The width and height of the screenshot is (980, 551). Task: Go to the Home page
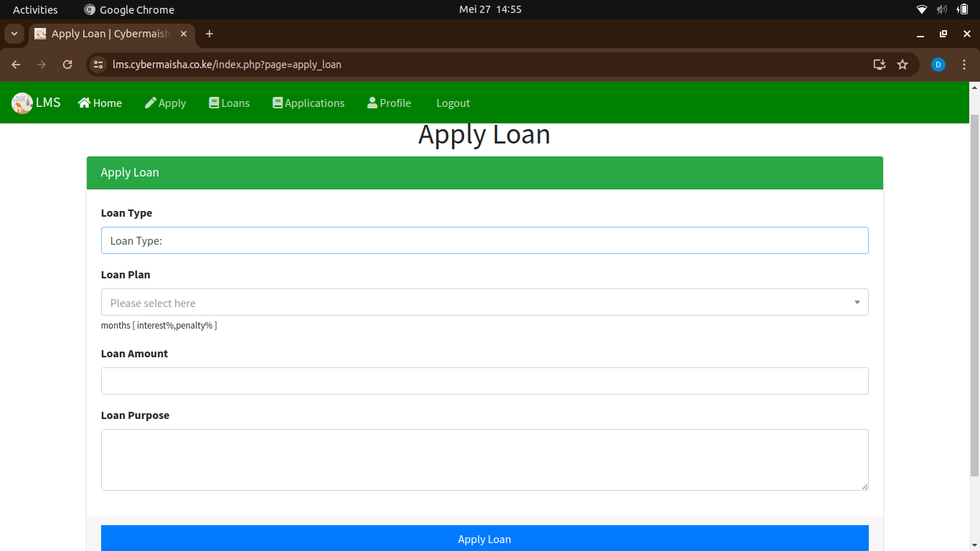pyautogui.click(x=100, y=103)
